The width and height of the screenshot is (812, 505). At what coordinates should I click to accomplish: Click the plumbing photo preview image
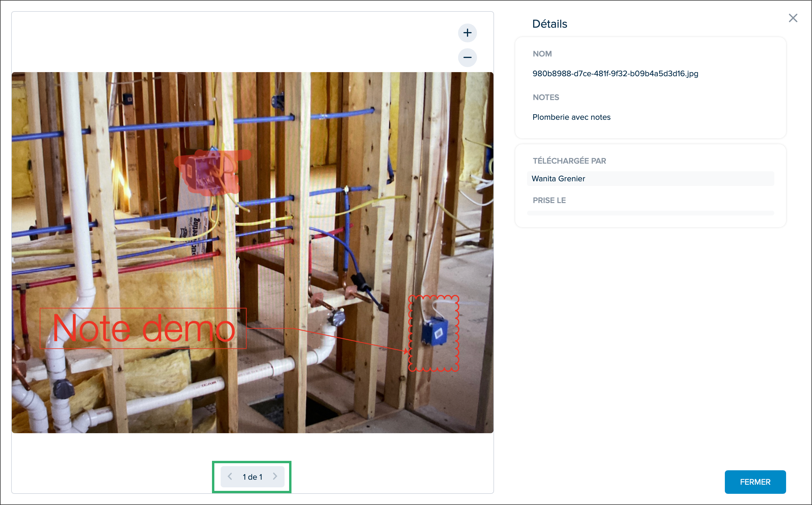[252, 252]
